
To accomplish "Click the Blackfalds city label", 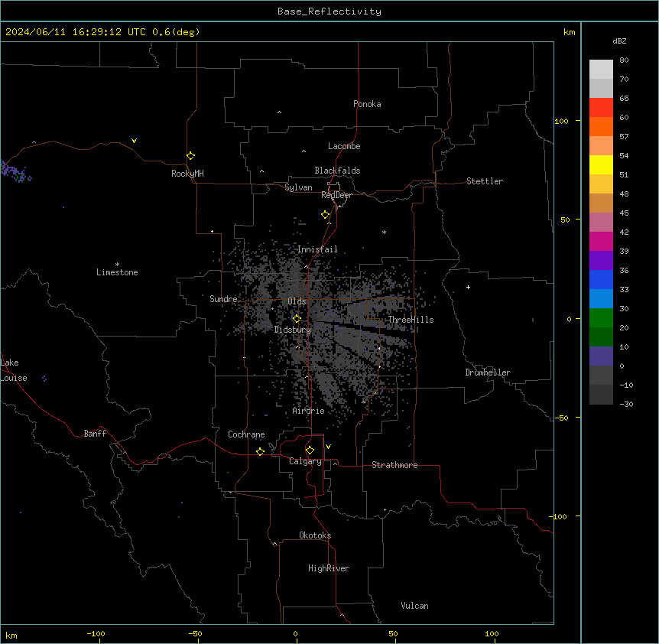I will 337,171.
